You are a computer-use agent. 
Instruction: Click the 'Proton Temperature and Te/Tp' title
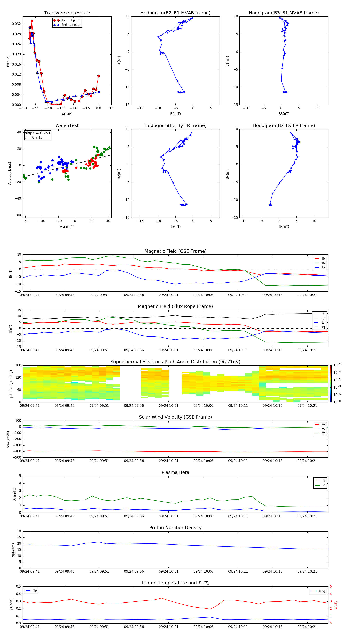point(175,583)
